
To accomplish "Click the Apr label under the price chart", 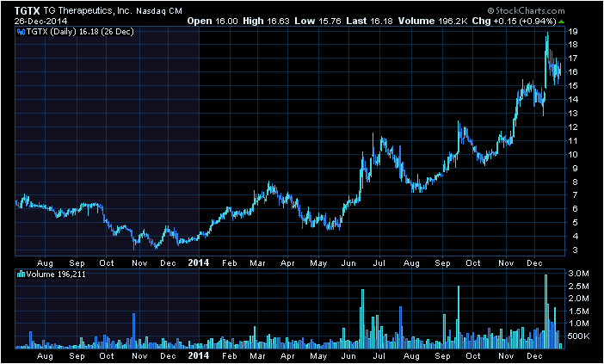I will click(x=287, y=263).
